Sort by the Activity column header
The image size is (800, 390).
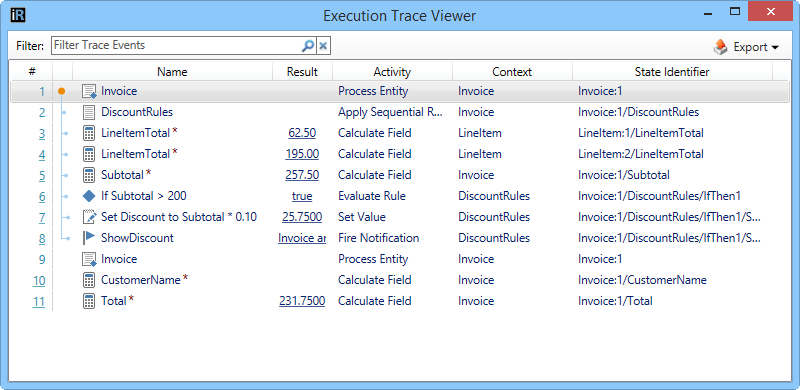[x=392, y=72]
